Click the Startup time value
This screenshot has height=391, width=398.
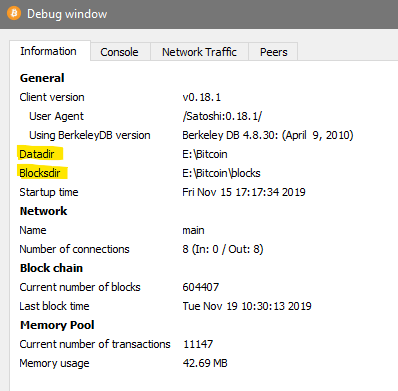click(x=244, y=192)
